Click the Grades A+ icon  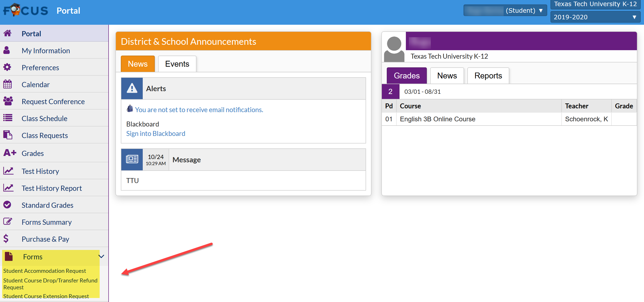click(10, 152)
